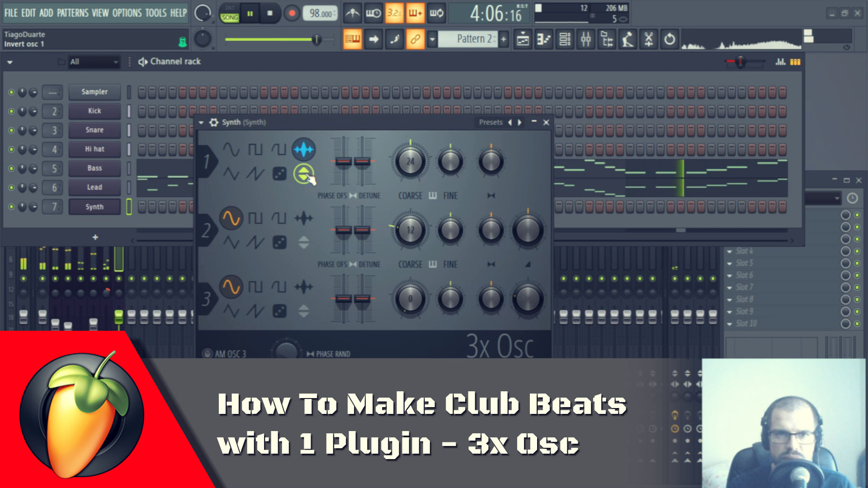This screenshot has width=868, height=488.
Task: Adjust the song position slider
Action: pyautogui.click(x=316, y=40)
